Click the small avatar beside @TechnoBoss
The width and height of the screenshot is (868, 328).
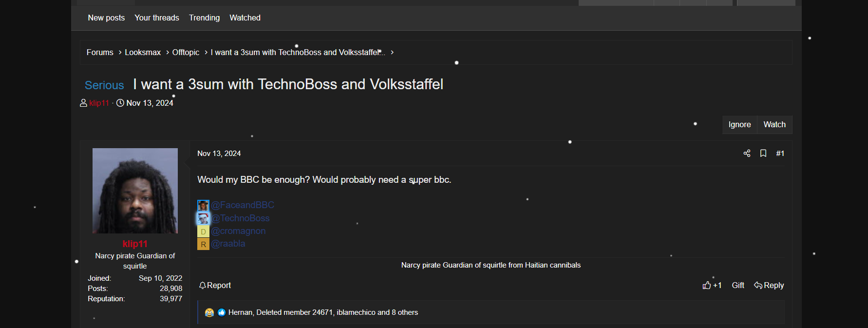(203, 218)
